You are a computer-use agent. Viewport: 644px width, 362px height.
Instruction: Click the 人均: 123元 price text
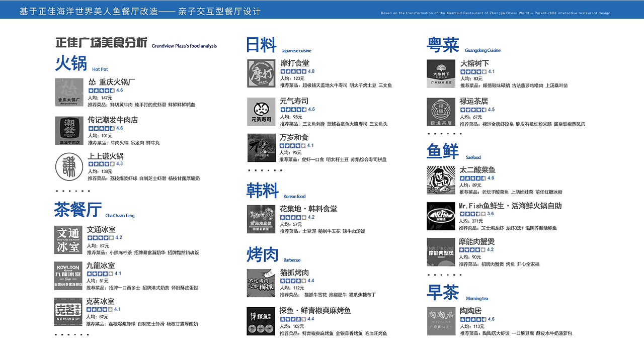292,78
